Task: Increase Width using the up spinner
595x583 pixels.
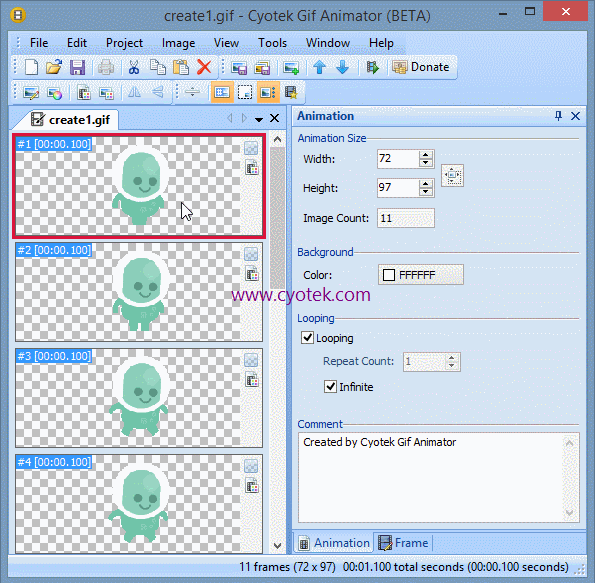Action: (x=426, y=154)
